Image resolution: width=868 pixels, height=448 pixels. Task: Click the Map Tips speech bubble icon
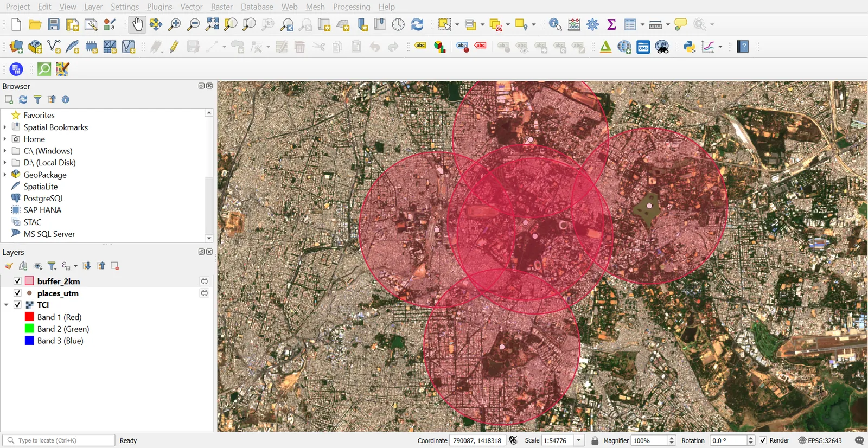680,24
